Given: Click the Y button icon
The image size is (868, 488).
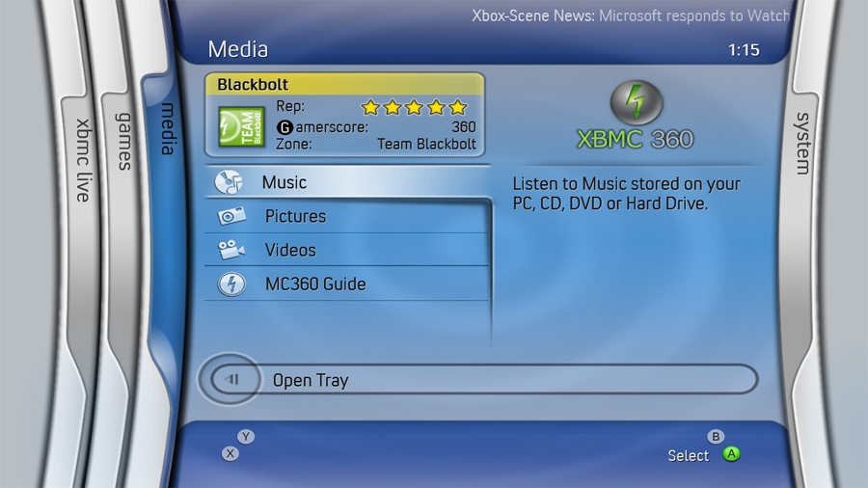Looking at the screenshot, I should (246, 437).
